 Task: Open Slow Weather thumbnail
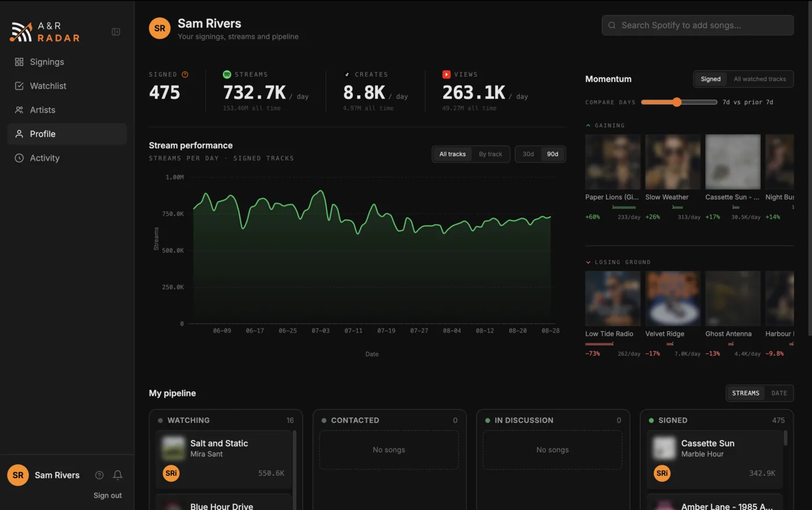pyautogui.click(x=673, y=162)
